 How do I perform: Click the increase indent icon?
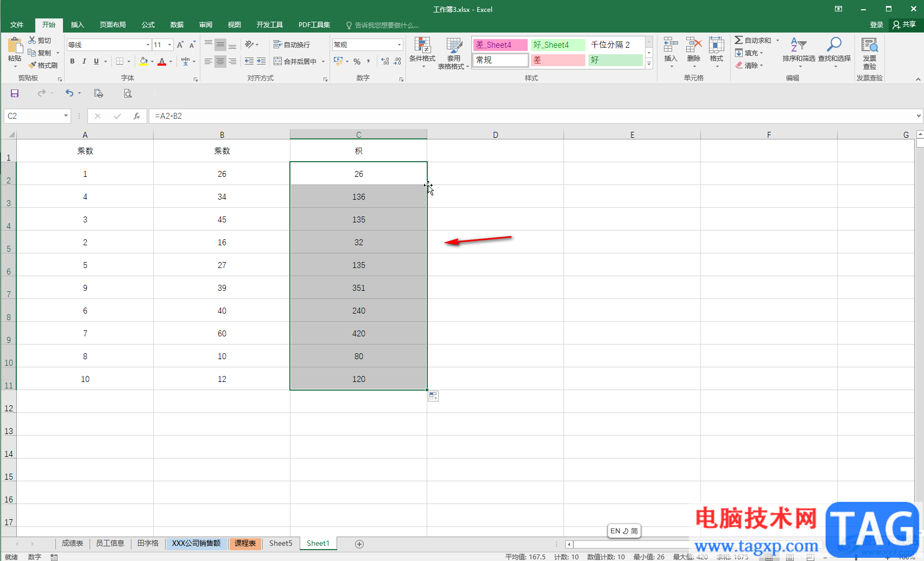(261, 61)
